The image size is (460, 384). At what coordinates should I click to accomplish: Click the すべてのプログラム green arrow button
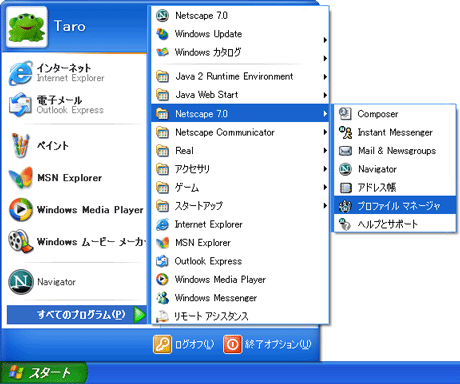[140, 315]
